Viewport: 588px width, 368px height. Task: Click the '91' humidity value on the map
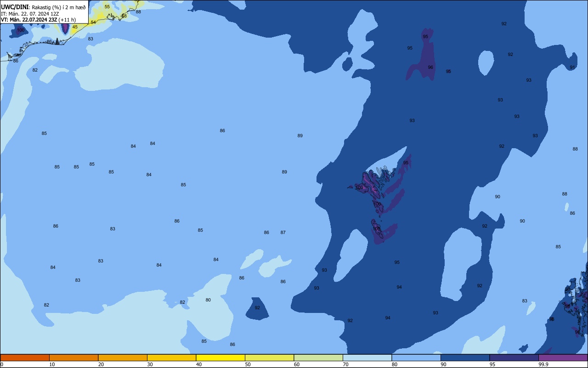[572, 67]
